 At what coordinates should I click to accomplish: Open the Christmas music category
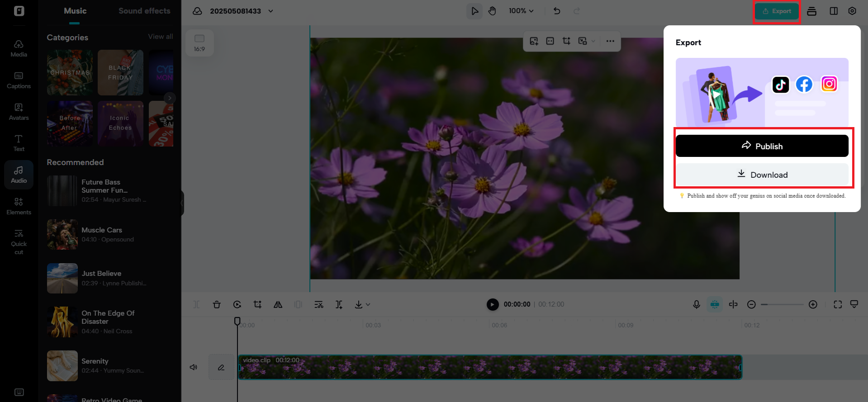(x=70, y=72)
